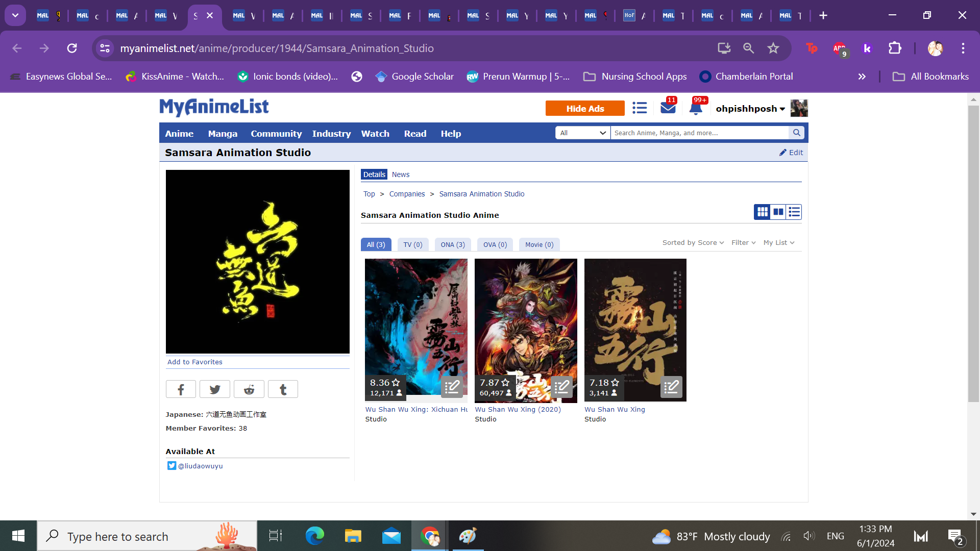This screenshot has height=551, width=980.
Task: Open ohpishhposh account dropdown
Action: [x=750, y=108]
